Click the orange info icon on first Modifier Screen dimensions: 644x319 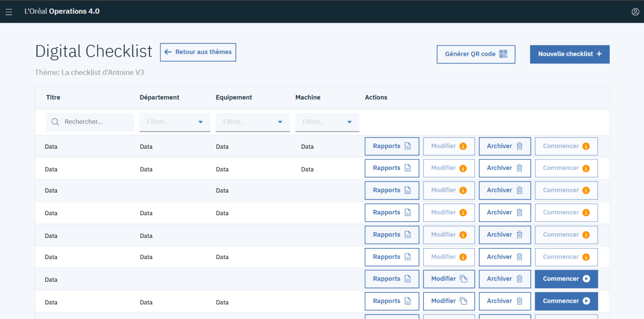click(x=463, y=146)
